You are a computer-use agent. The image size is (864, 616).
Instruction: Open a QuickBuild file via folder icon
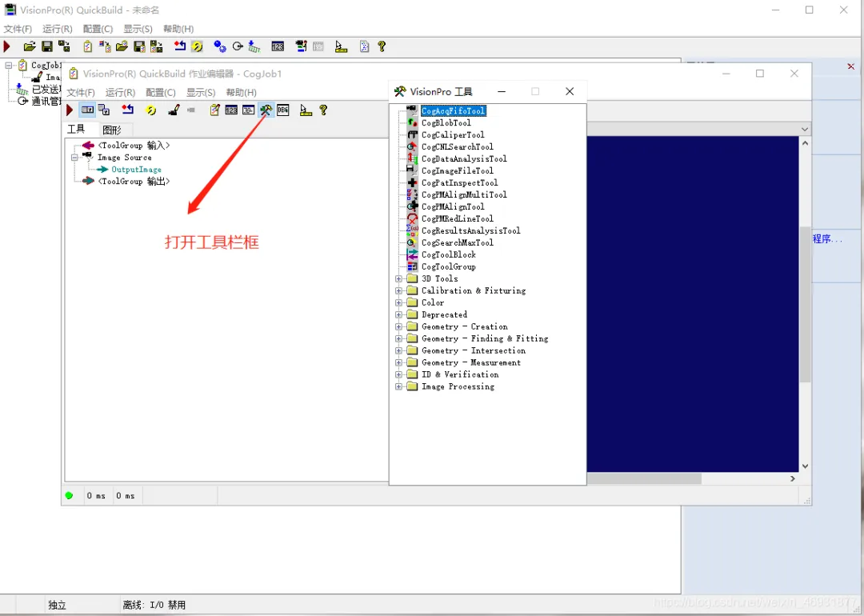coord(30,47)
